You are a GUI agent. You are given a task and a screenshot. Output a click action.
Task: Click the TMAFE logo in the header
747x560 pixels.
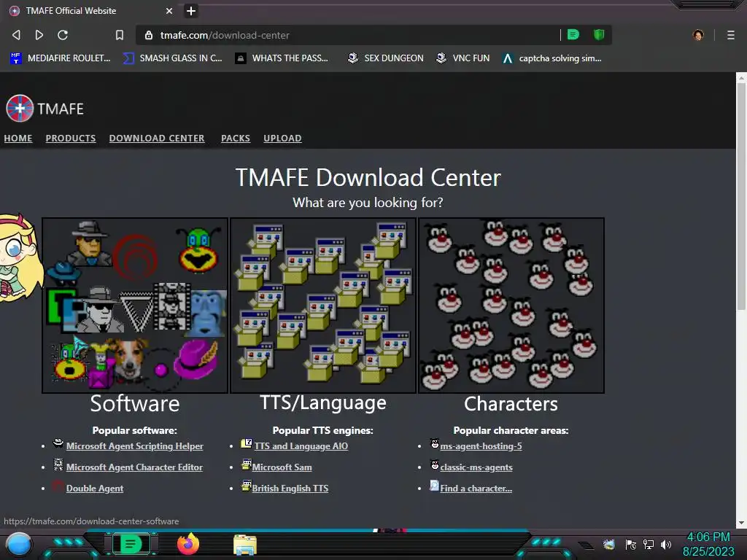pos(44,109)
